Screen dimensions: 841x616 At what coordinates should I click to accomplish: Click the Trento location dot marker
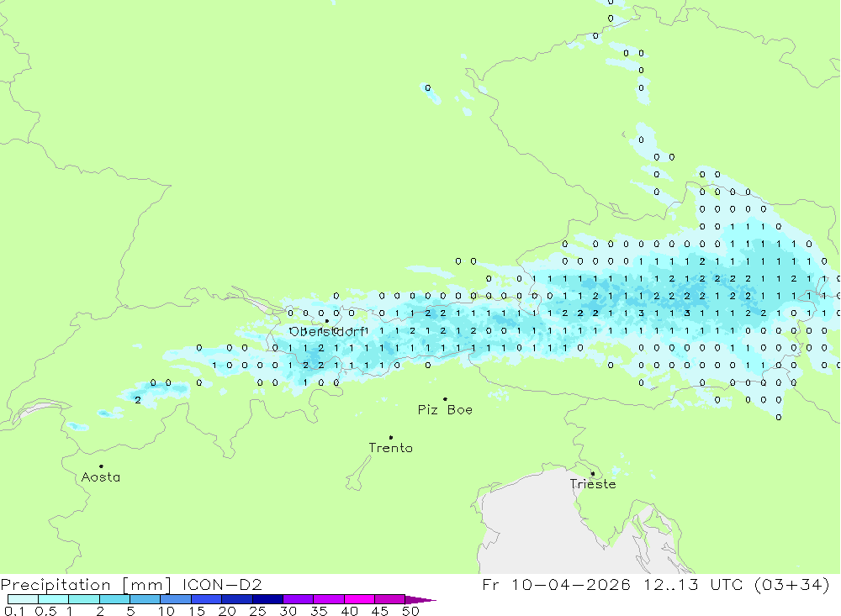[x=391, y=438]
